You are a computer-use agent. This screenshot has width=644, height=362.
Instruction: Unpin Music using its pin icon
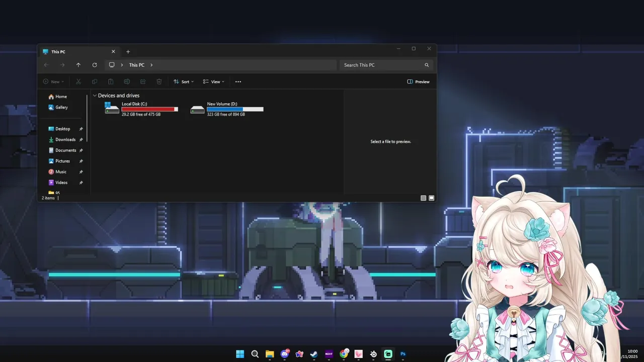81,172
